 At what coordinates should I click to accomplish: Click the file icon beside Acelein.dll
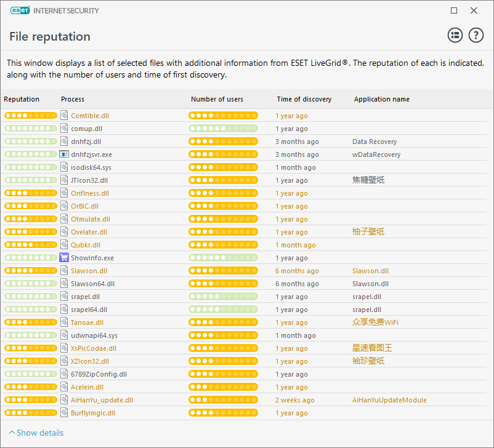(x=64, y=386)
